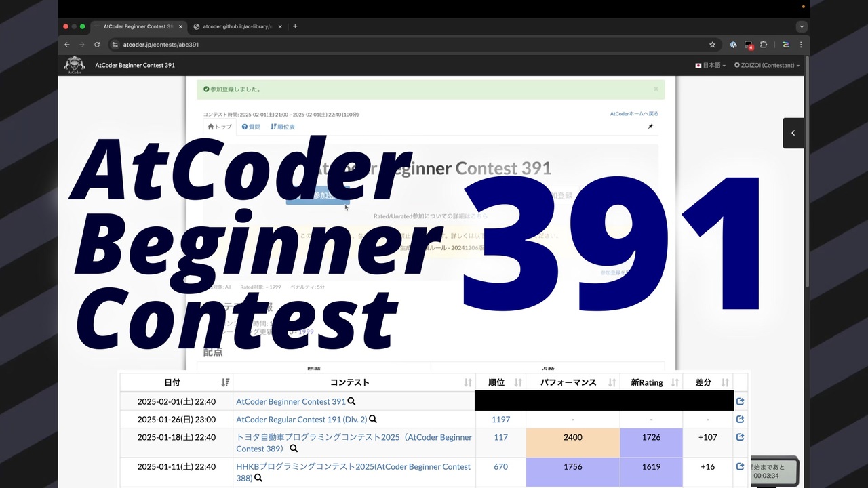Open the 日本語 language dropdown

pyautogui.click(x=709, y=65)
